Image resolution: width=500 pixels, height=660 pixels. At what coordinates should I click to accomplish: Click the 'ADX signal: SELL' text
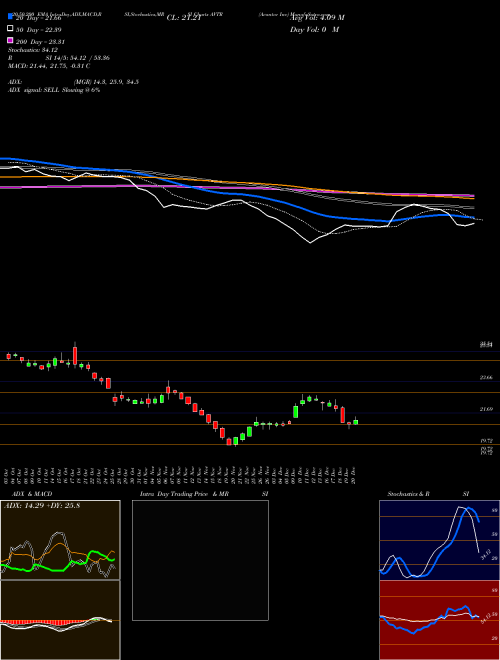(34, 90)
